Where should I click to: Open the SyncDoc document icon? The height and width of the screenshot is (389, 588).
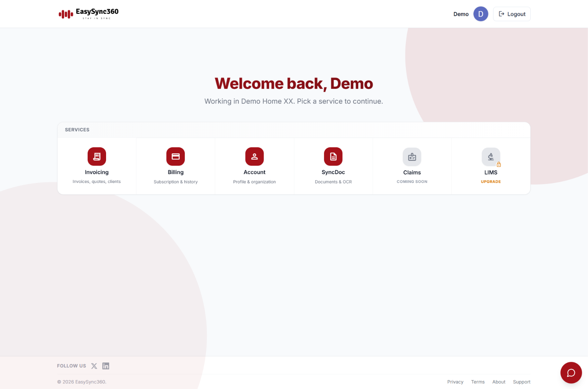333,156
